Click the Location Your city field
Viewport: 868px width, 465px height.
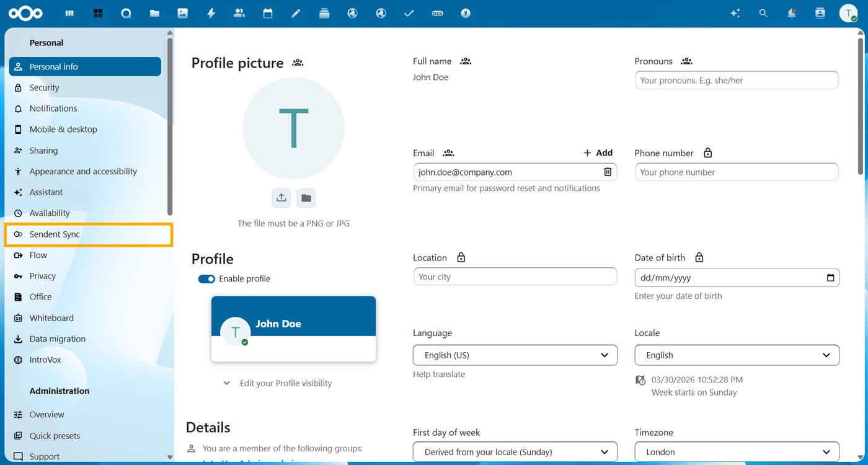point(515,277)
